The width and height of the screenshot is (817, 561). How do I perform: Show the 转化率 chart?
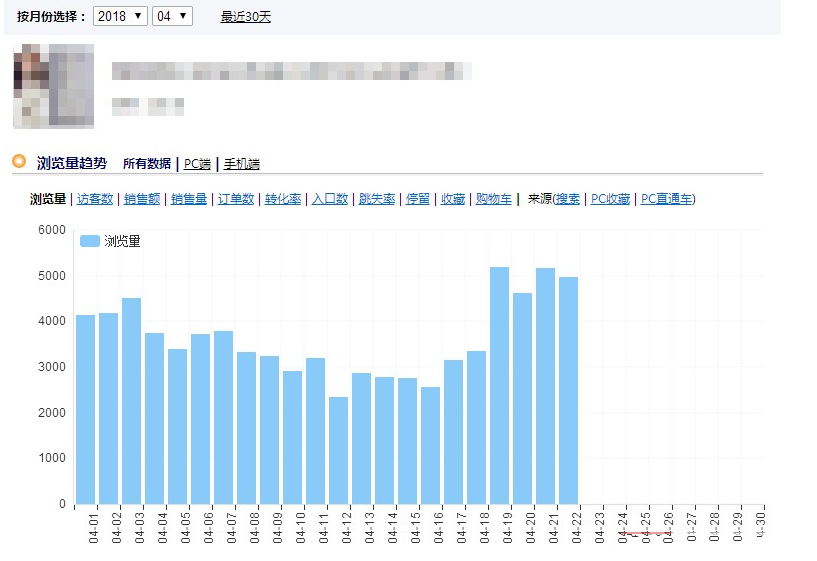coord(282,199)
